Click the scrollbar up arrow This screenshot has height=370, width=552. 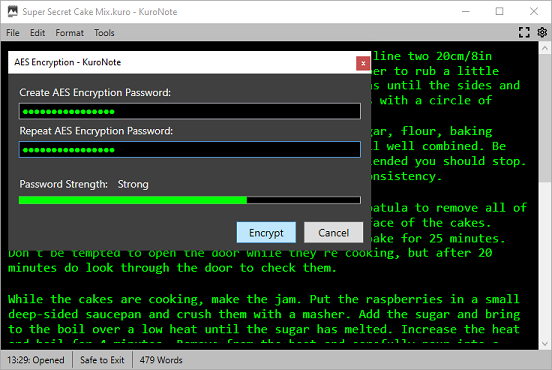click(x=545, y=48)
